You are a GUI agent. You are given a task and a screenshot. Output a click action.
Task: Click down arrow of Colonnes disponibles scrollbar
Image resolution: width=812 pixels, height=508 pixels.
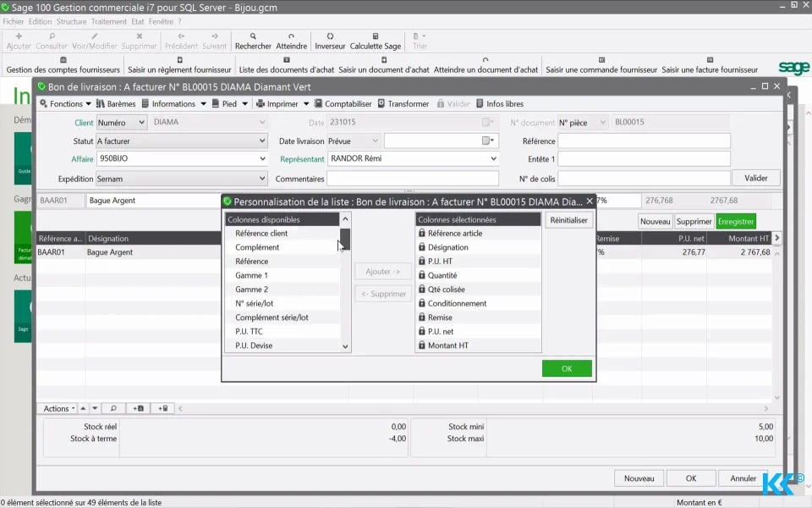point(345,346)
